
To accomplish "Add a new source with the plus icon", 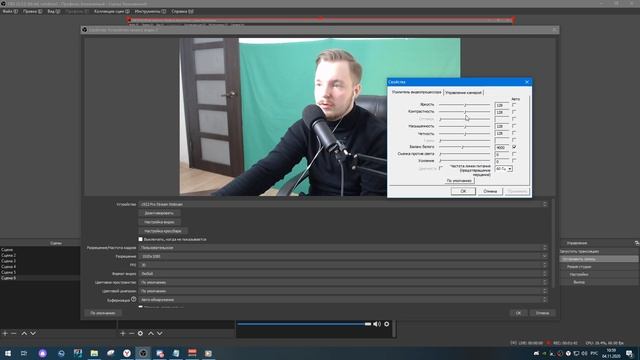I will (122, 333).
